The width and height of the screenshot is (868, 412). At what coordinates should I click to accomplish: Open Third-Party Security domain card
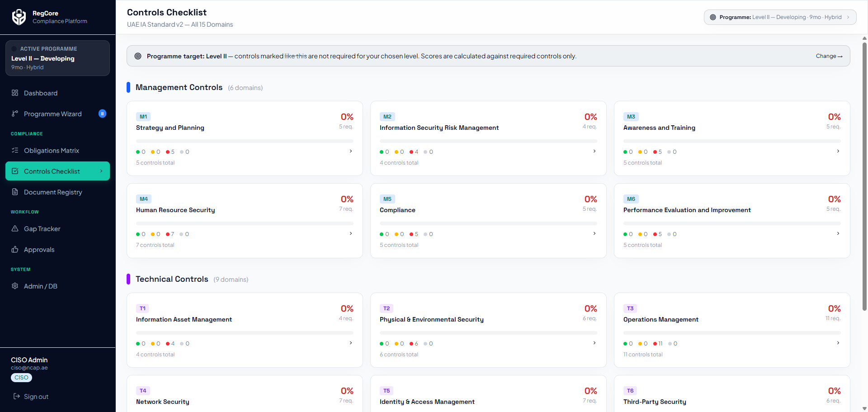pos(732,393)
